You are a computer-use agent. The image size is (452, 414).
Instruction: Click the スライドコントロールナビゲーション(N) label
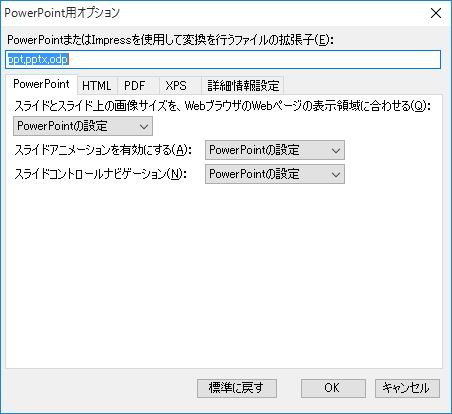100,174
